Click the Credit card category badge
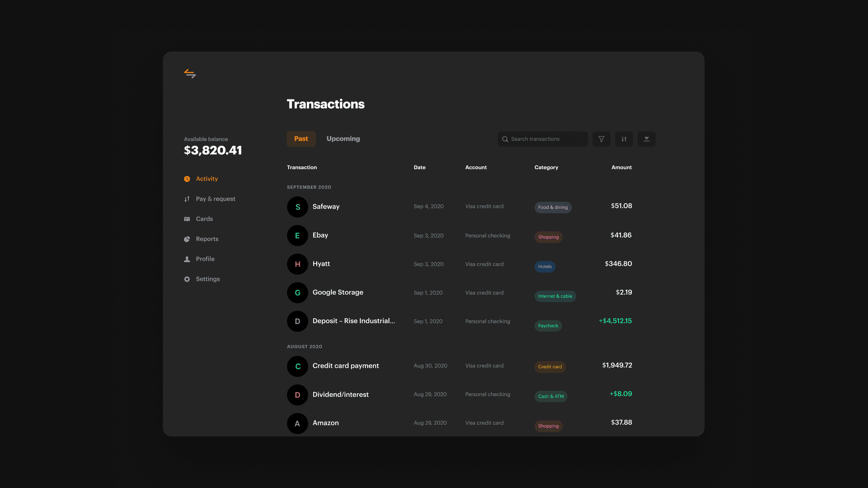 550,367
